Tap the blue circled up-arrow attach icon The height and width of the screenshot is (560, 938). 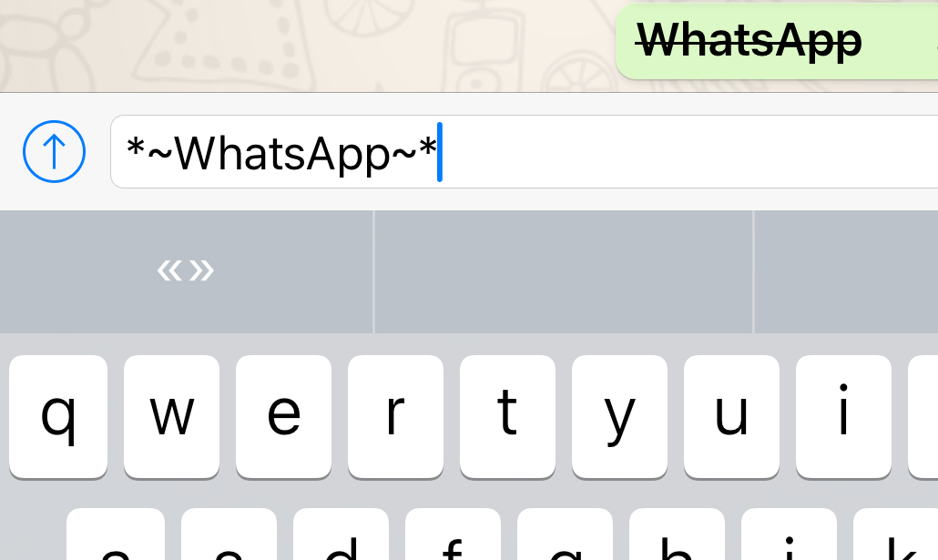[x=54, y=151]
